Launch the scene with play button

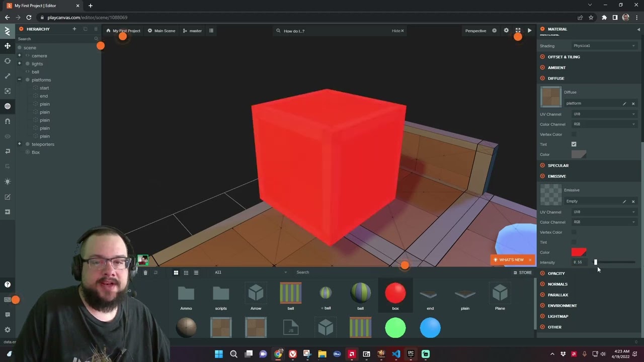(x=529, y=31)
